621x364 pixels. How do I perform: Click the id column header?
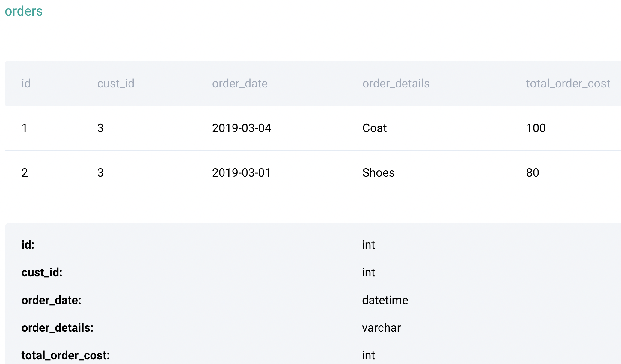coord(26,84)
